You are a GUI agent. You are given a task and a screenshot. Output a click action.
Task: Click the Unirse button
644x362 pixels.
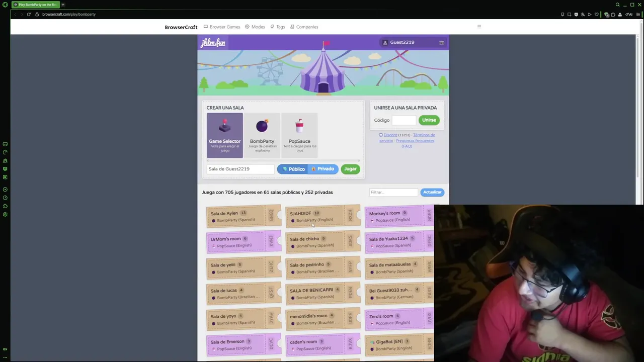pyautogui.click(x=429, y=120)
